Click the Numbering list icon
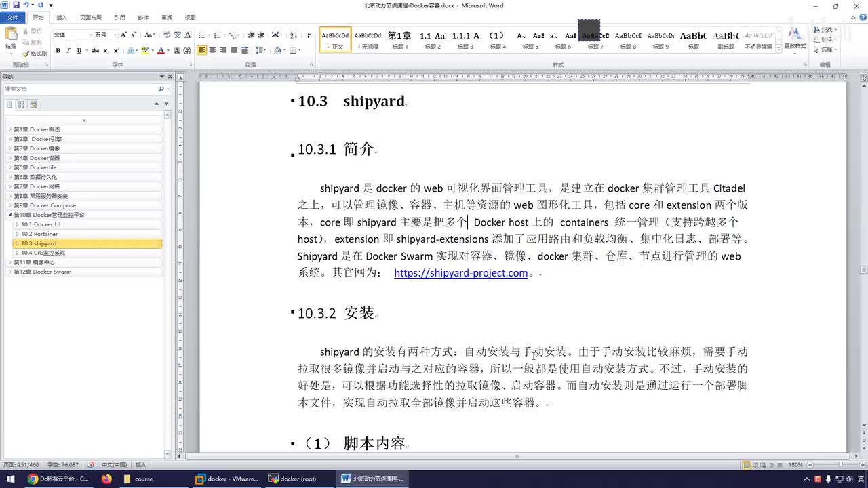 (x=217, y=35)
